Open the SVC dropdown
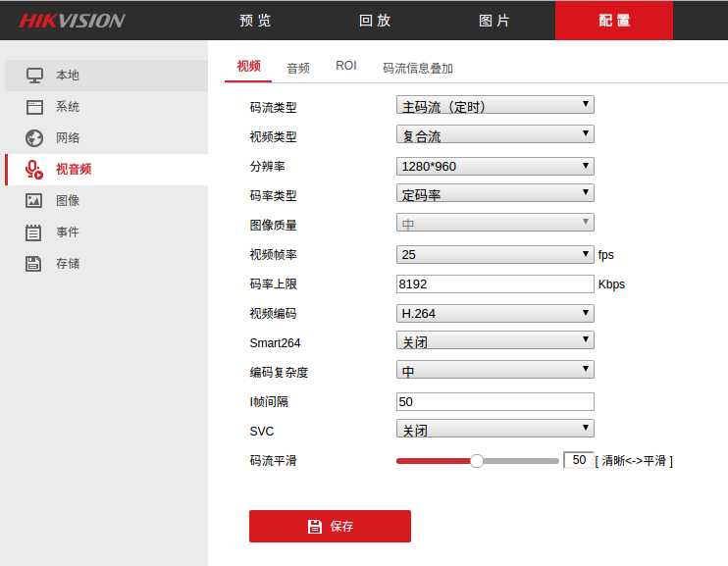The image size is (728, 566). pos(495,429)
